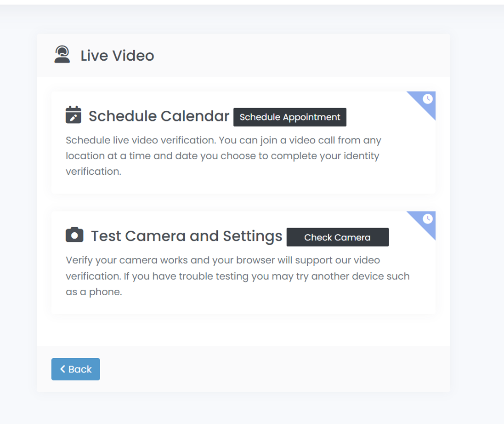Click the text "try another device such as a phone"

[349, 277]
